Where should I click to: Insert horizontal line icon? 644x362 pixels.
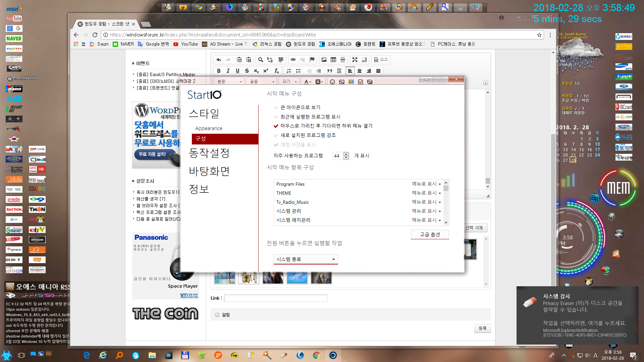click(x=343, y=60)
